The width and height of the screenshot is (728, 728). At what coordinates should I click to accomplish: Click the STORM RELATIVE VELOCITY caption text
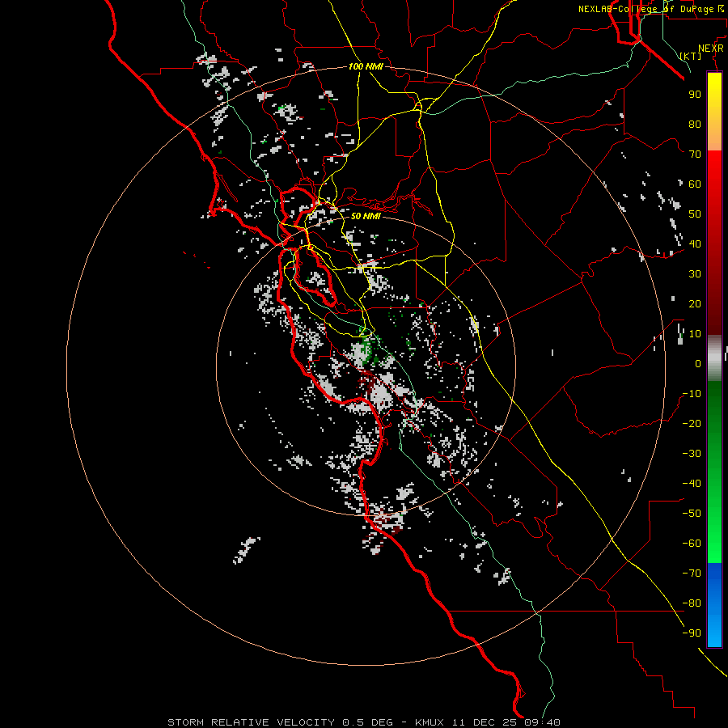pos(251,722)
